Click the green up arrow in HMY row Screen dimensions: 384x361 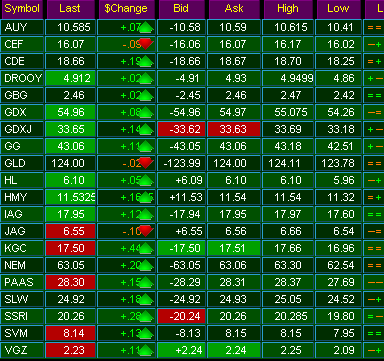click(146, 197)
